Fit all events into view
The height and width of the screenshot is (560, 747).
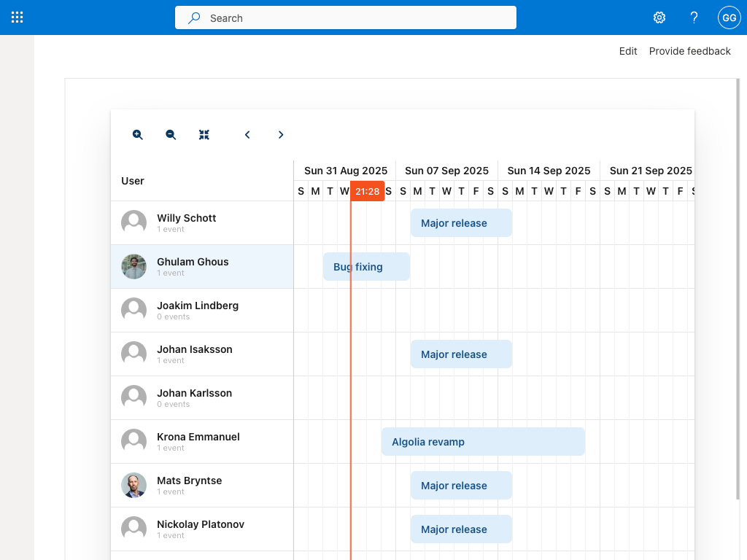[x=204, y=134]
